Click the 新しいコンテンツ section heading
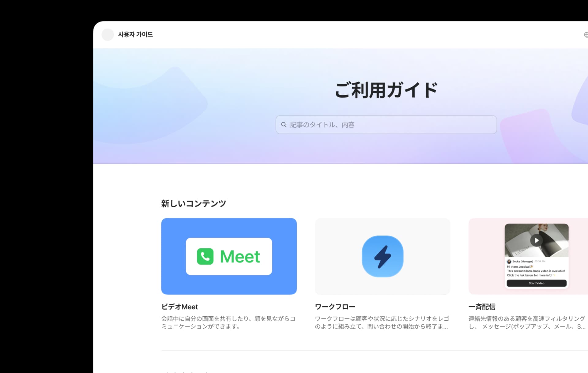 tap(194, 204)
